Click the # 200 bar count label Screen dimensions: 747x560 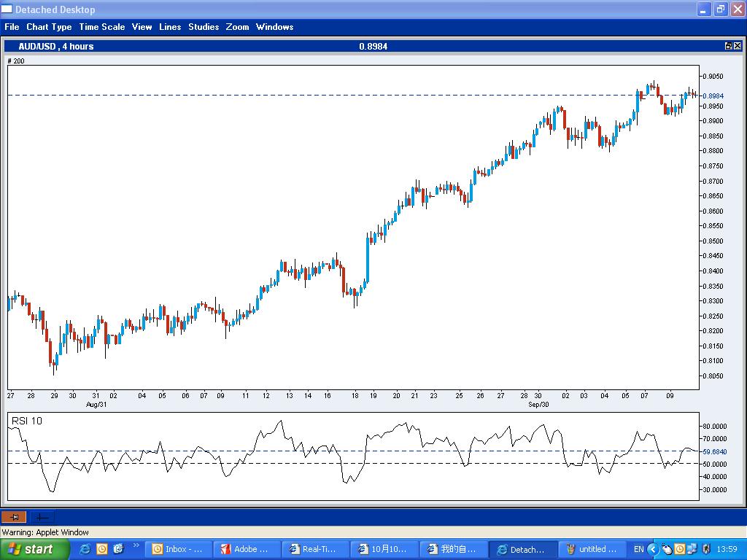(x=16, y=61)
